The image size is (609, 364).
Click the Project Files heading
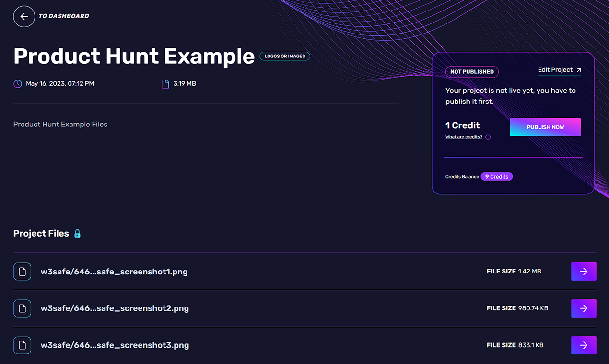(x=41, y=234)
